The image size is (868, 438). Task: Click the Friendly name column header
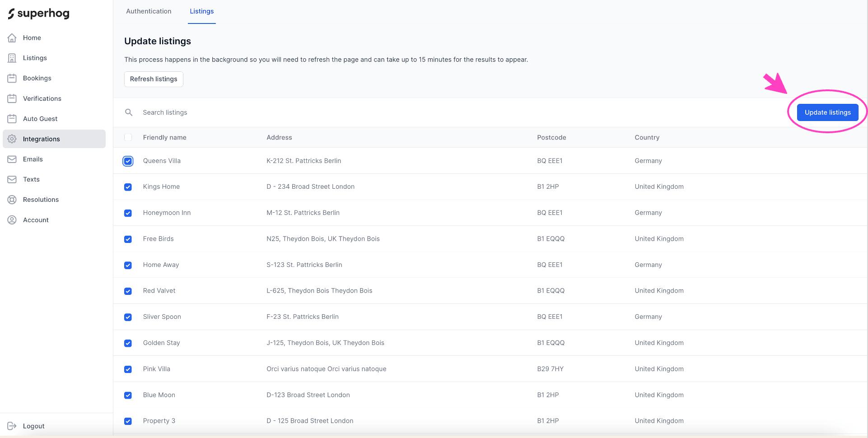click(164, 137)
